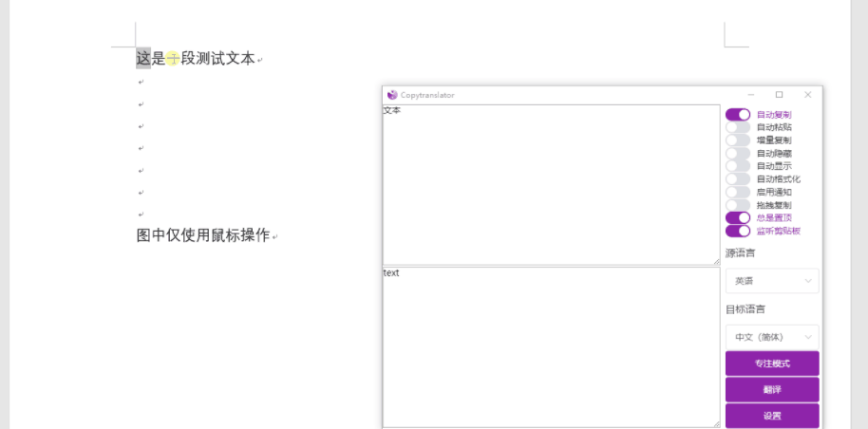Viewport: 868px width, 429px height.
Task: Click the highlighted character 这 in document
Action: [143, 58]
